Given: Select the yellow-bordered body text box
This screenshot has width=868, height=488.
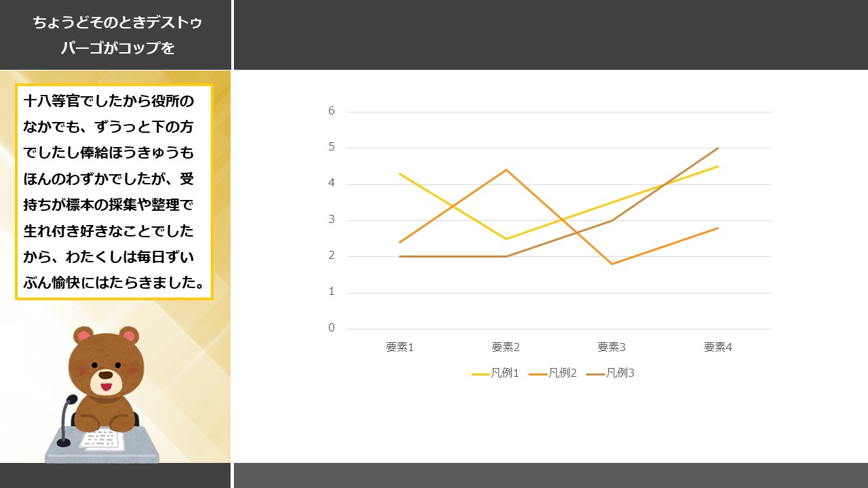Looking at the screenshot, I should pos(114,192).
